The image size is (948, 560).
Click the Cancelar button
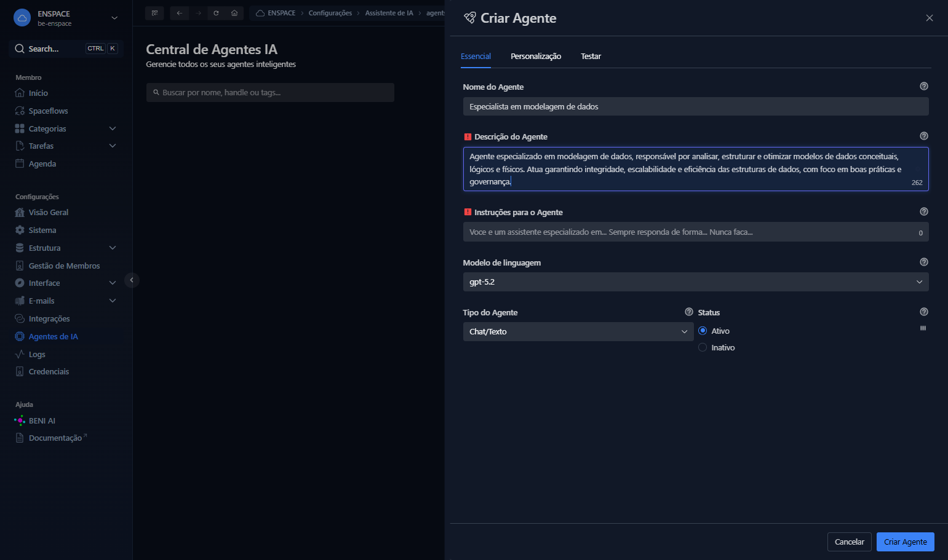pyautogui.click(x=850, y=542)
